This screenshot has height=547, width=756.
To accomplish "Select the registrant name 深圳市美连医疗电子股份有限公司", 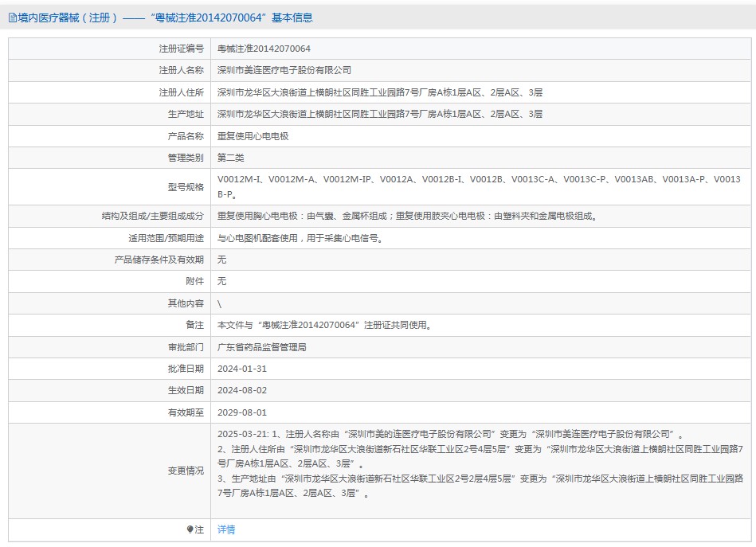I will pyautogui.click(x=284, y=70).
